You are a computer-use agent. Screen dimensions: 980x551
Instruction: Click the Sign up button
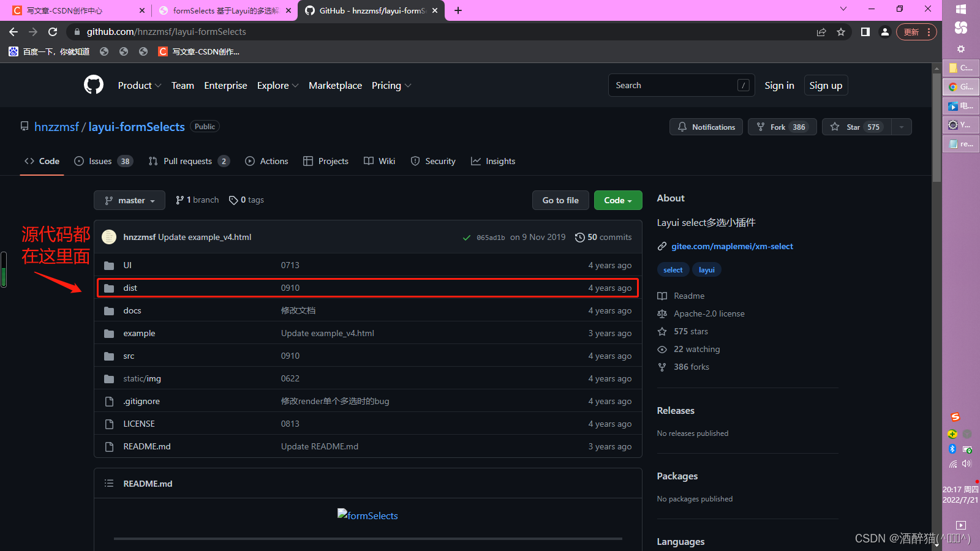[x=826, y=85]
